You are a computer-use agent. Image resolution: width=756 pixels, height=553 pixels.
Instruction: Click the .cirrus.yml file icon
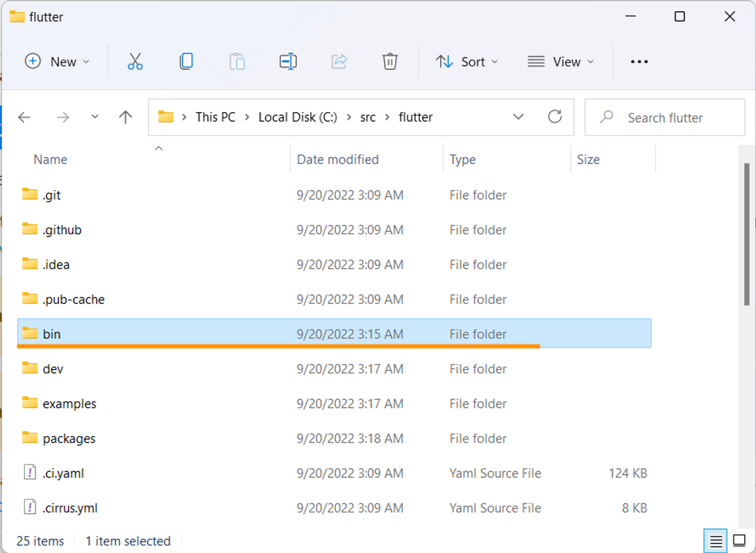click(x=30, y=508)
